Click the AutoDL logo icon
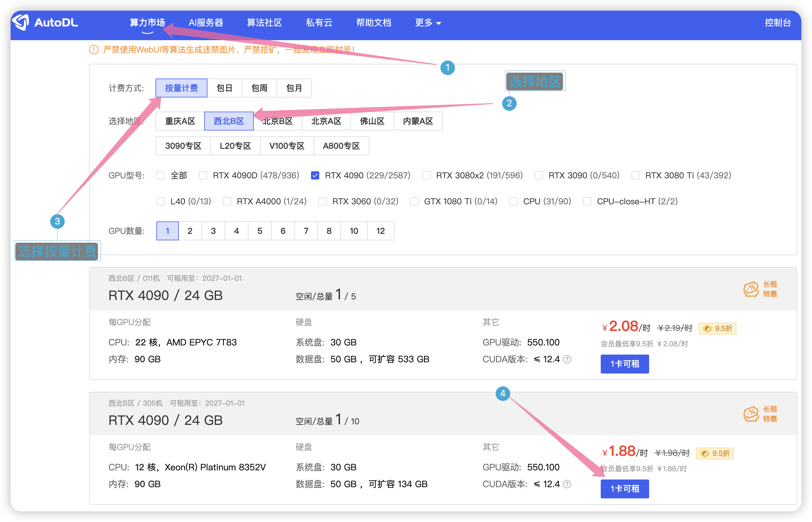 (x=21, y=22)
